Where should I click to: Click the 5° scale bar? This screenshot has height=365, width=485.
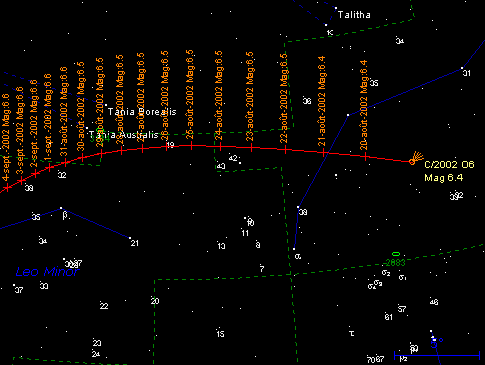pyautogui.click(x=437, y=356)
